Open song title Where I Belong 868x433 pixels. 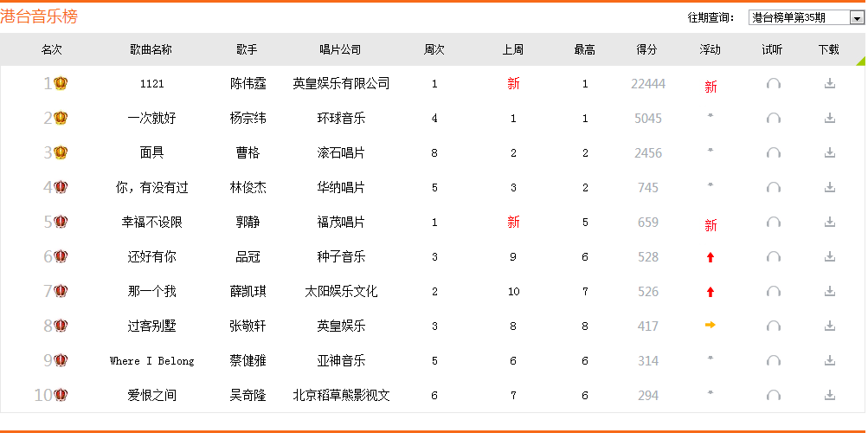(x=151, y=361)
